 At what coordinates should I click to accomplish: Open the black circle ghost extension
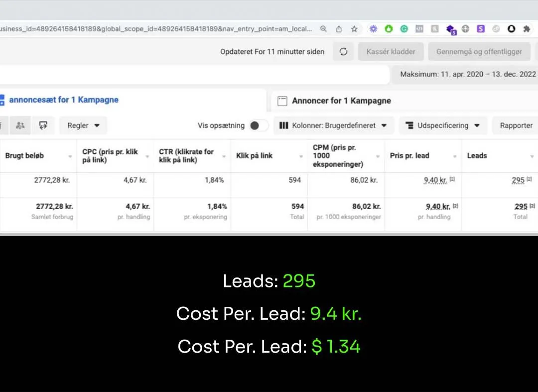coord(511,29)
